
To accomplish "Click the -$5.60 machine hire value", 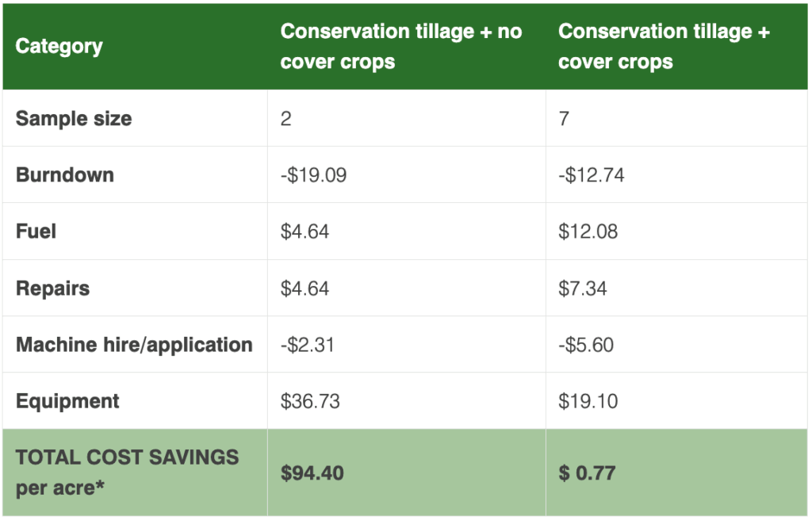I will pyautogui.click(x=586, y=345).
